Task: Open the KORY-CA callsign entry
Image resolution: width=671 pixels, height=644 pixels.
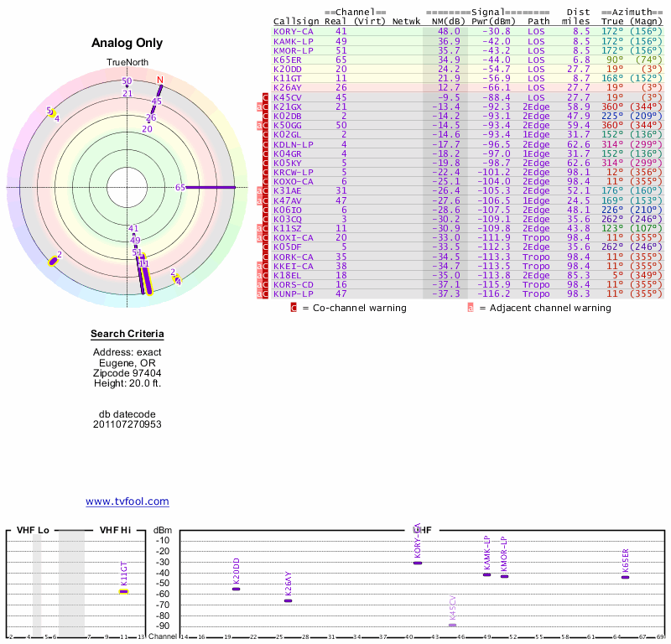Action: (x=293, y=31)
